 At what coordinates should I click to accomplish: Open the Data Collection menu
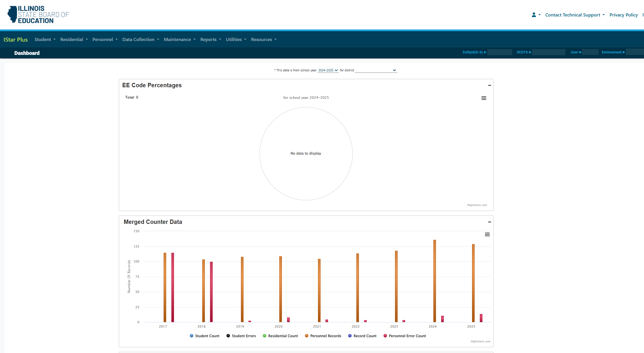141,39
